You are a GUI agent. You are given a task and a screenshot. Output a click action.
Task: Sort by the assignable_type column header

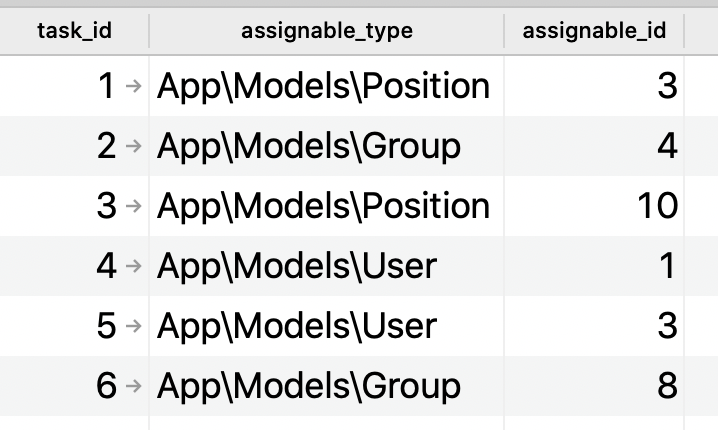point(326,31)
